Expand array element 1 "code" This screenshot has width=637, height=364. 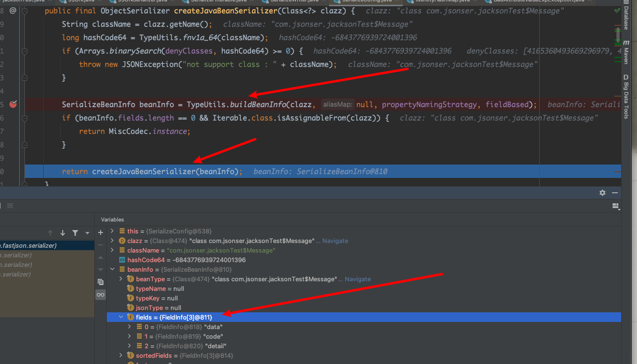130,336
